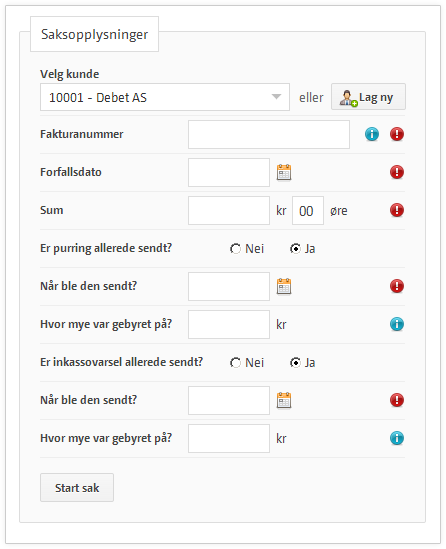
Task: Open the calendar picker for Forfallsdato
Action: [284, 172]
